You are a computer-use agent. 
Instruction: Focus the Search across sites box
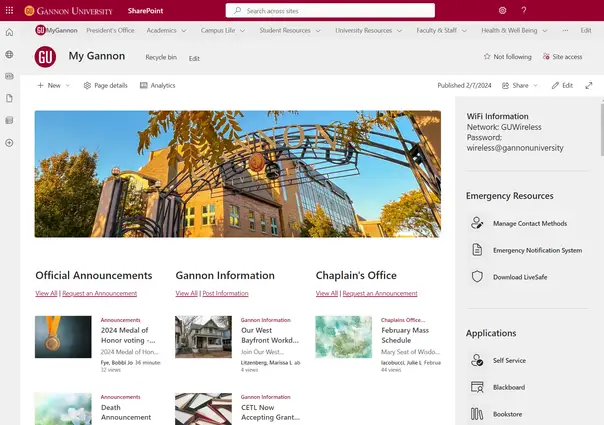click(330, 11)
